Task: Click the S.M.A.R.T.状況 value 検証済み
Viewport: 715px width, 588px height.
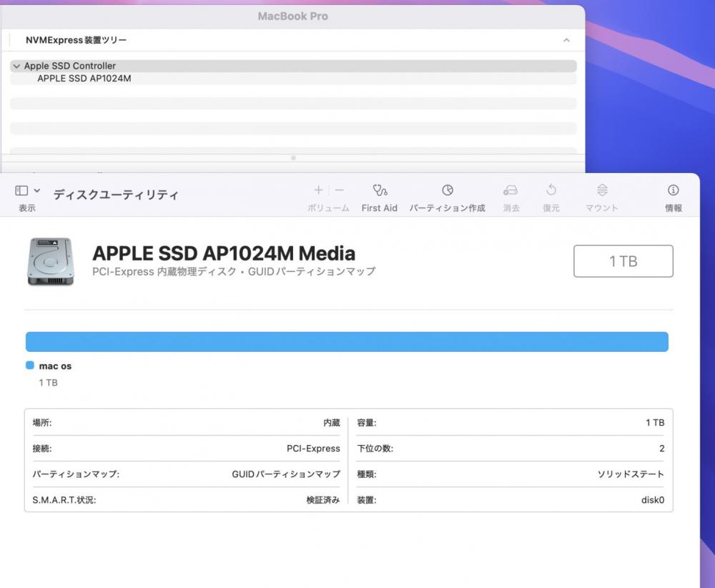Action: (323, 500)
